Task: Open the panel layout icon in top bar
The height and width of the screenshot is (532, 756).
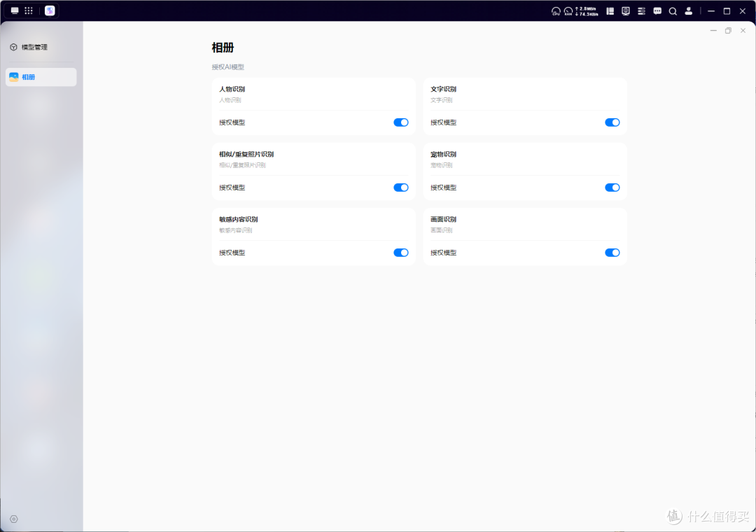Action: pos(610,11)
